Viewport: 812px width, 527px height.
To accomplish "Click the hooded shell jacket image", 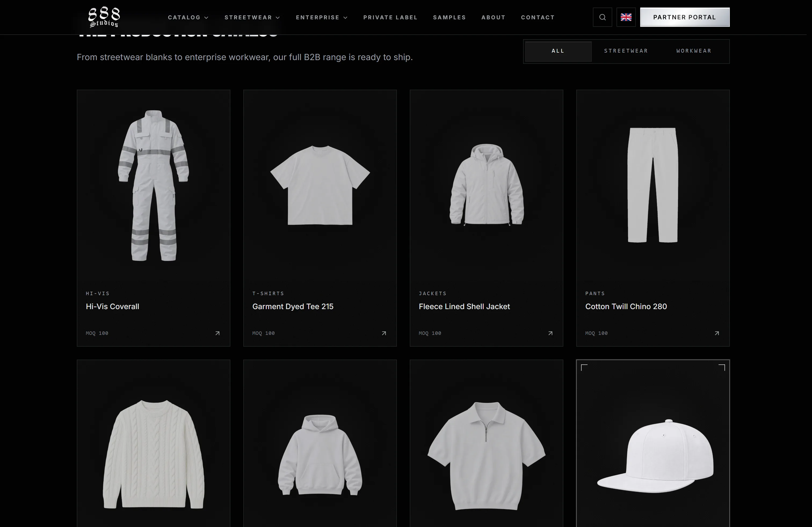I will click(x=487, y=184).
